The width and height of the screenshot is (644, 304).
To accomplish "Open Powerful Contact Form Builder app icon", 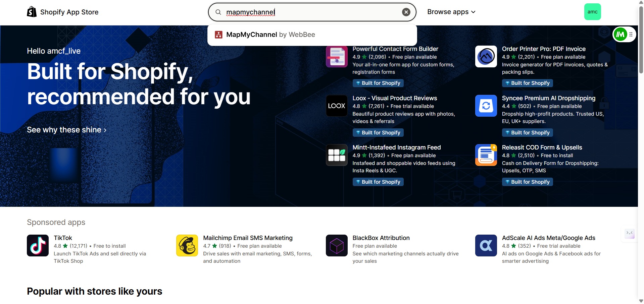I will coord(337,57).
